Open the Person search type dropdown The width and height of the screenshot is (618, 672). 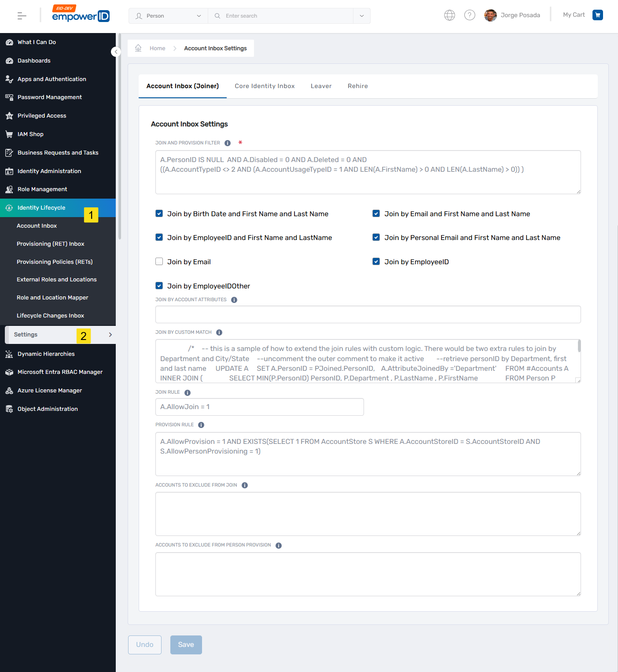[167, 15]
